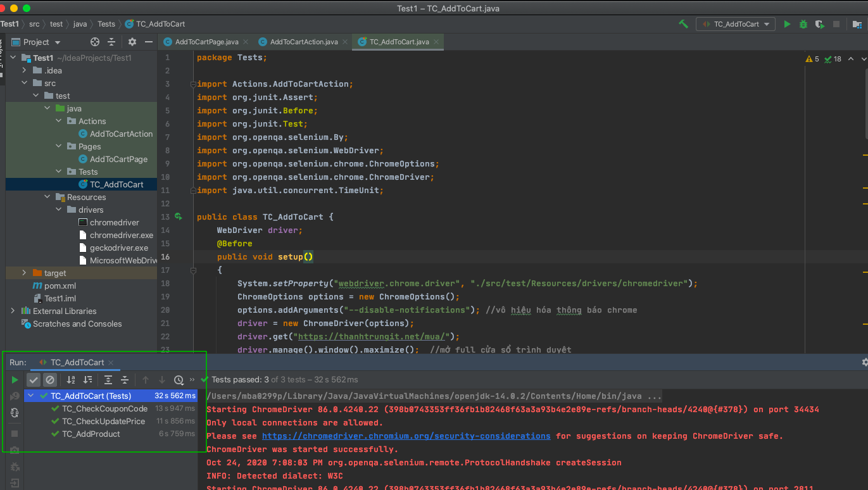Sort test results alphabetically
This screenshot has width=868, height=490.
pos(71,380)
